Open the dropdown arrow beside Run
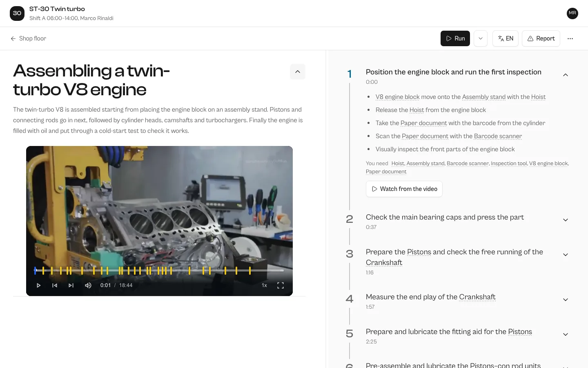588x368 pixels. (x=481, y=38)
